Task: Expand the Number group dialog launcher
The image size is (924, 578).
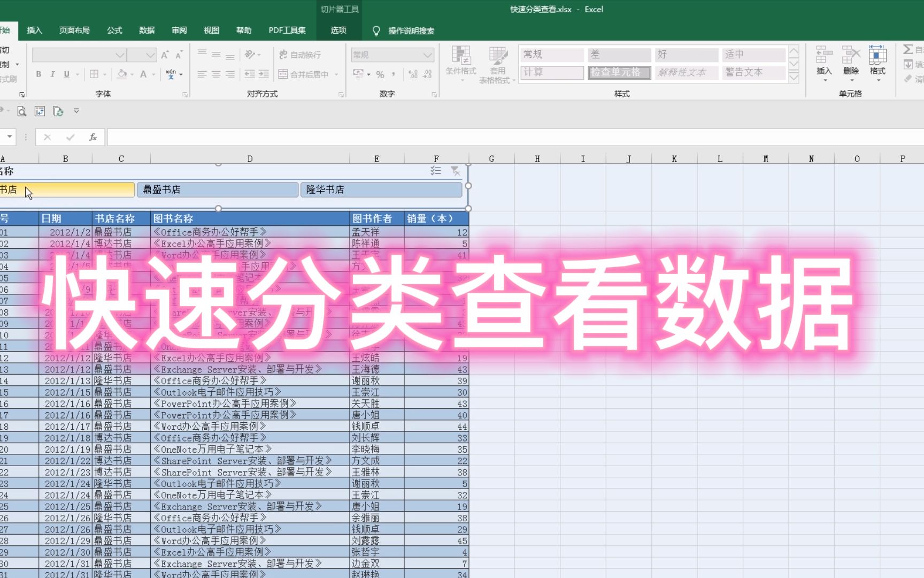Action: 434,95
